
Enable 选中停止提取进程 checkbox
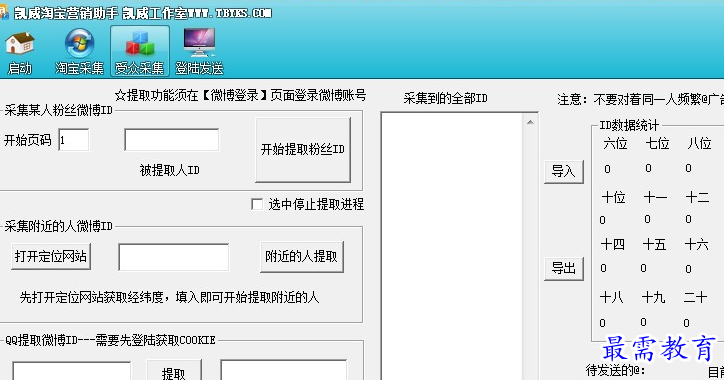pyautogui.click(x=257, y=204)
